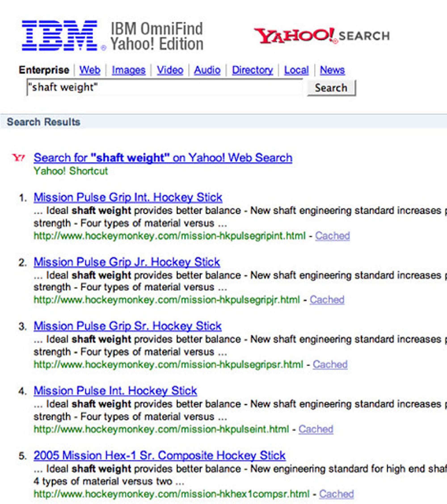Open Cached link for mission-hkpulsegripjr.html
The image size is (447, 504).
[x=327, y=300]
